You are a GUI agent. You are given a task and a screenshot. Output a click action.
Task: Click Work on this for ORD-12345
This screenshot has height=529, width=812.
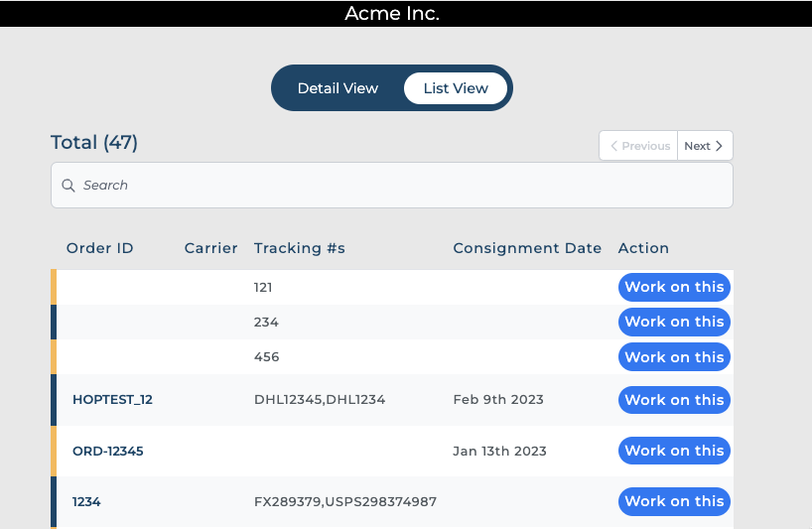pos(674,451)
